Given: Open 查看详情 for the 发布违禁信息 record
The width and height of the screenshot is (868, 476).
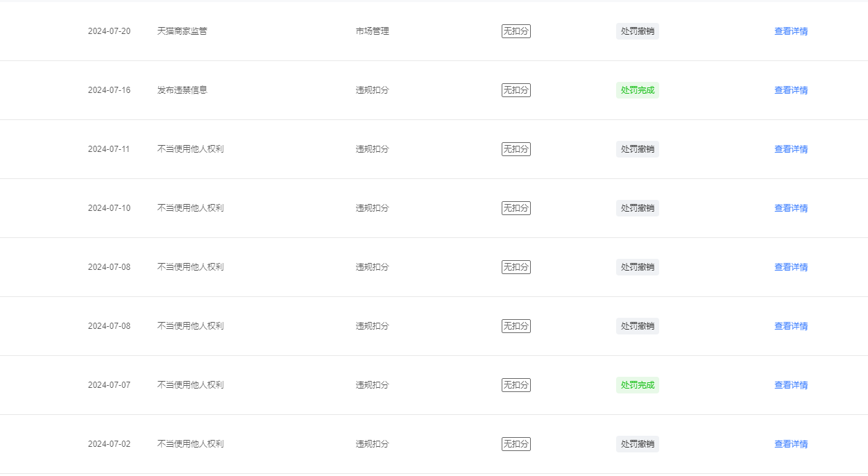Looking at the screenshot, I should [791, 90].
